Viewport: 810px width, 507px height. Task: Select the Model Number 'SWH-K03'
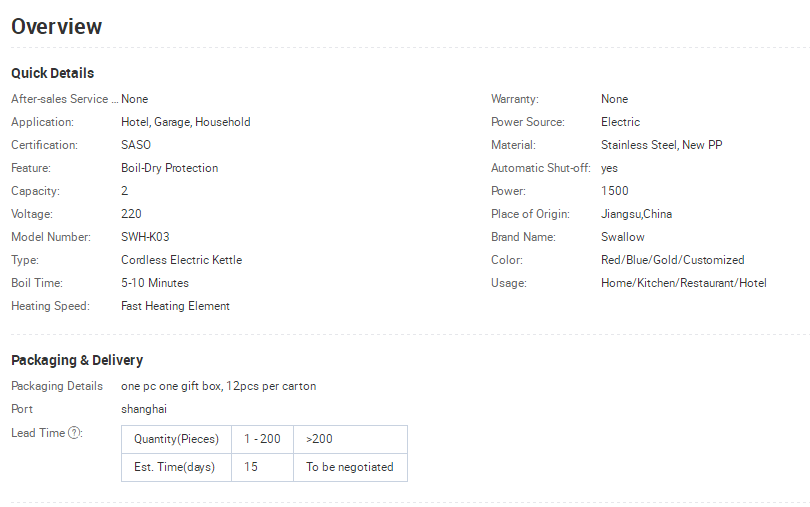click(145, 237)
